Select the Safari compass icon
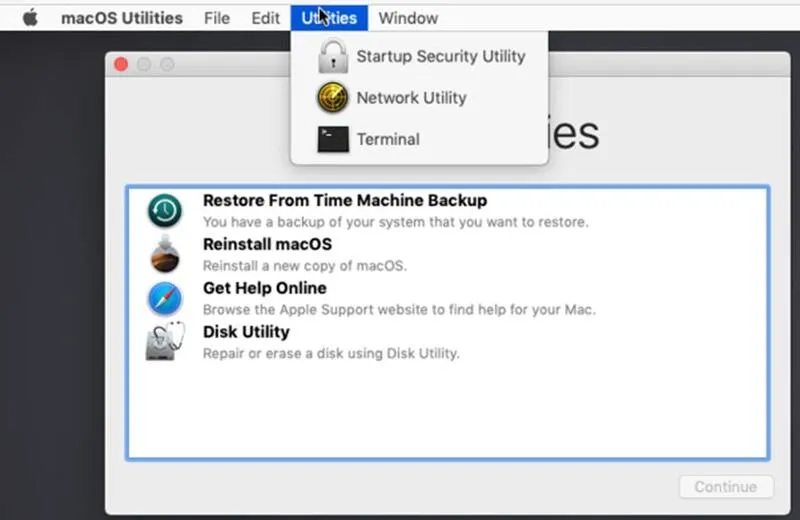Screen dimensions: 800x520 pyautogui.click(x=165, y=299)
